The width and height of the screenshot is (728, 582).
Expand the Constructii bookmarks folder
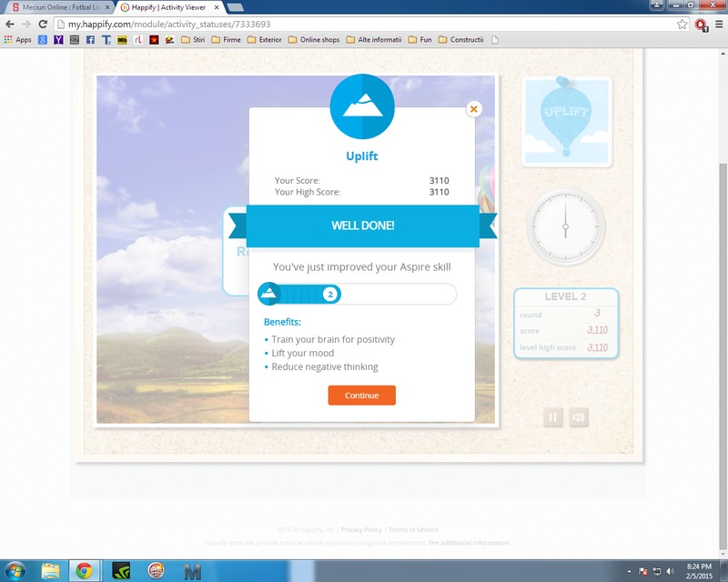461,40
